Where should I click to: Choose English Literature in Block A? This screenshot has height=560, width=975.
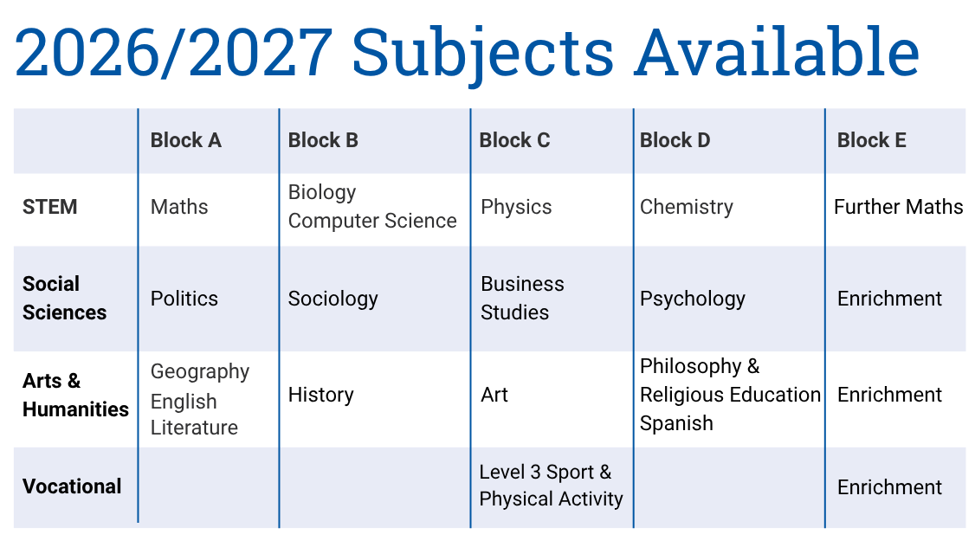tap(194, 415)
